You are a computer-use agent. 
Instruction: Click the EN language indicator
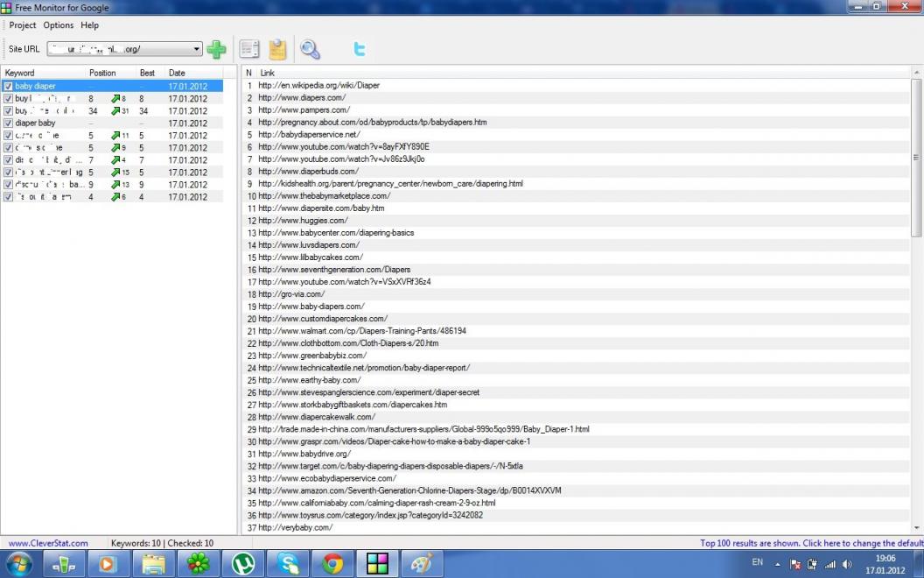(x=757, y=562)
